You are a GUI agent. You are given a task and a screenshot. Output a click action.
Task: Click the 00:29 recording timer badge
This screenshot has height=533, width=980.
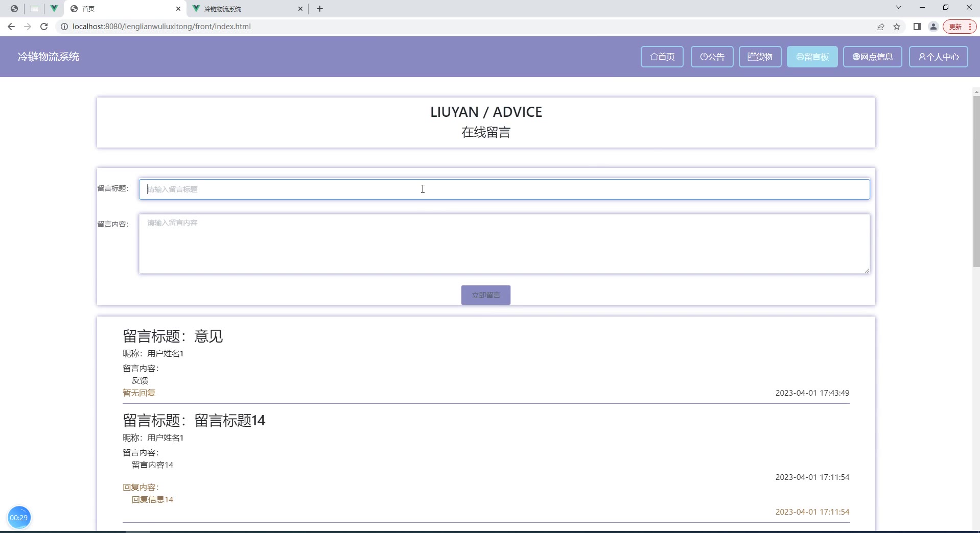[x=19, y=517]
